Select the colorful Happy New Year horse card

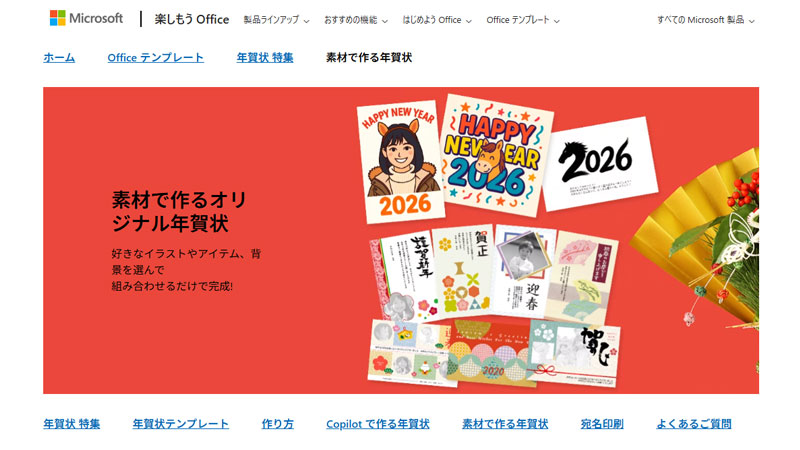(x=495, y=155)
